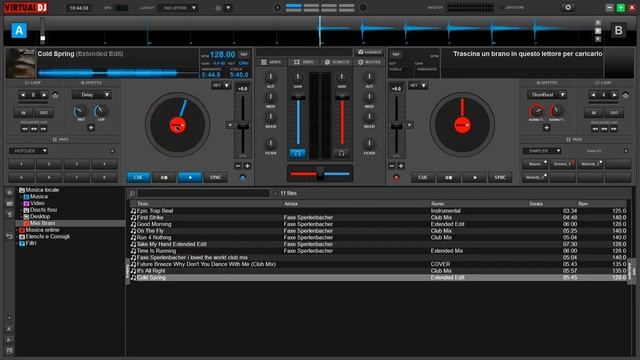This screenshot has height=360, width=640.
Task: Click deck B pause/stop button
Action: click(x=449, y=178)
